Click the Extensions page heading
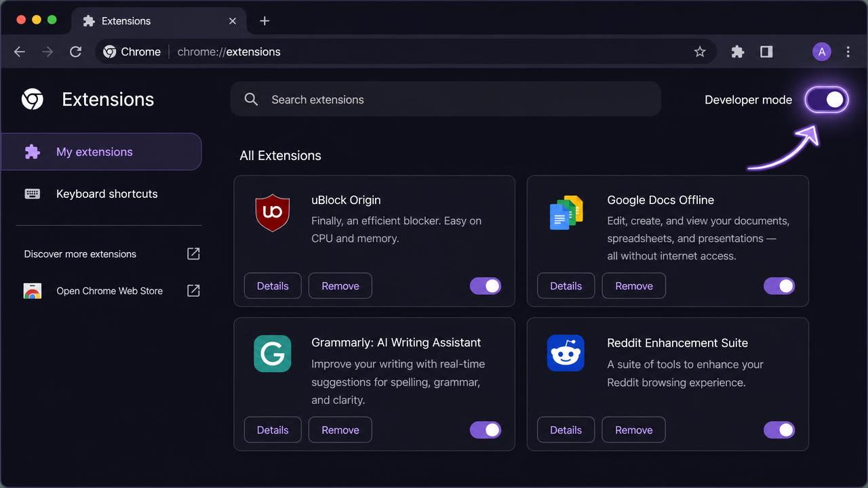 (x=108, y=100)
